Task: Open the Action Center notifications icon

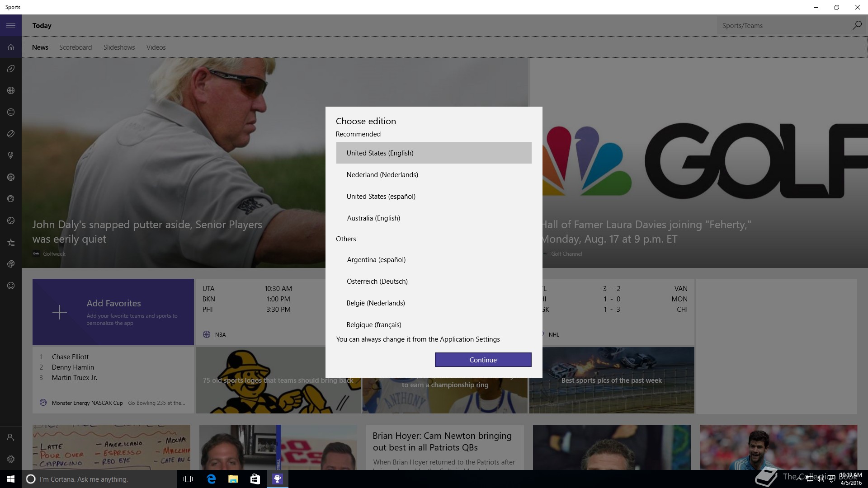Action: coord(831,479)
